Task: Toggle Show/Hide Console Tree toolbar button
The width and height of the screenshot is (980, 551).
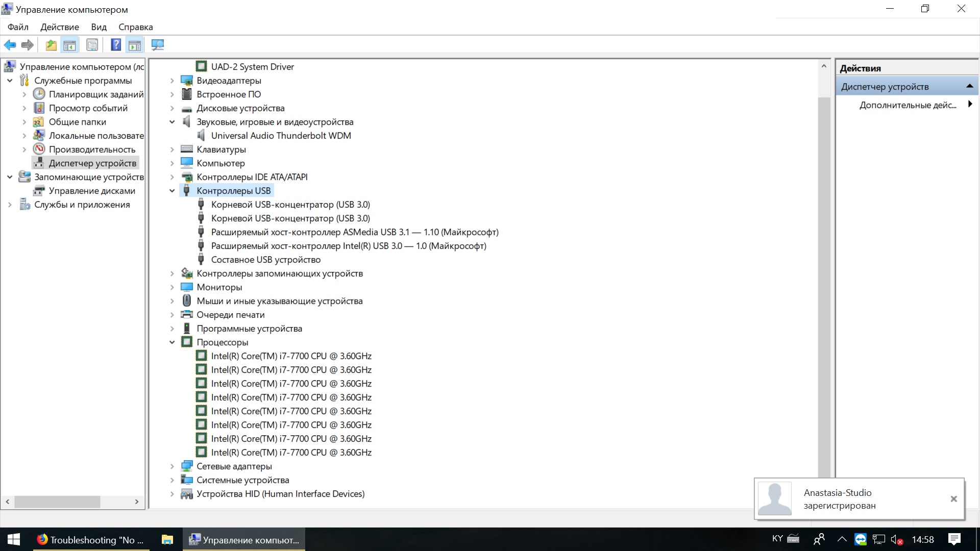Action: point(70,45)
